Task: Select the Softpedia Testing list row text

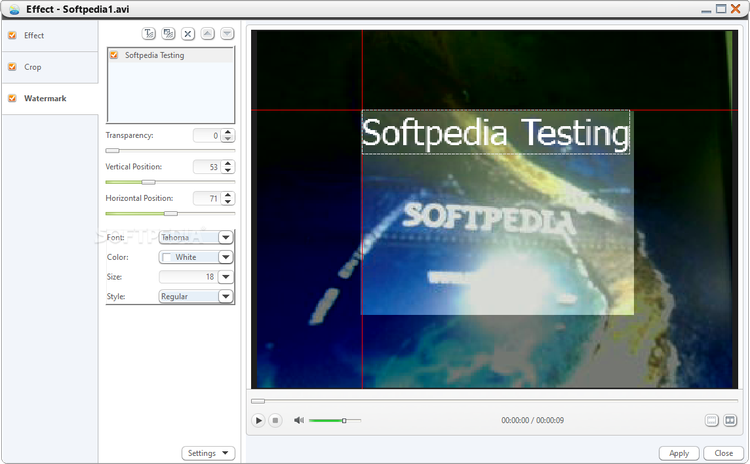Action: 154,55
